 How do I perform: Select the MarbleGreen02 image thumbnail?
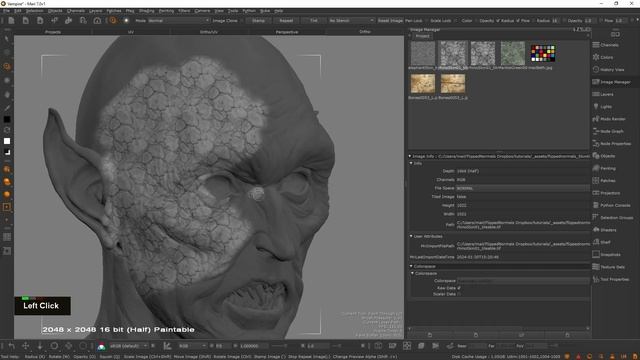point(513,53)
